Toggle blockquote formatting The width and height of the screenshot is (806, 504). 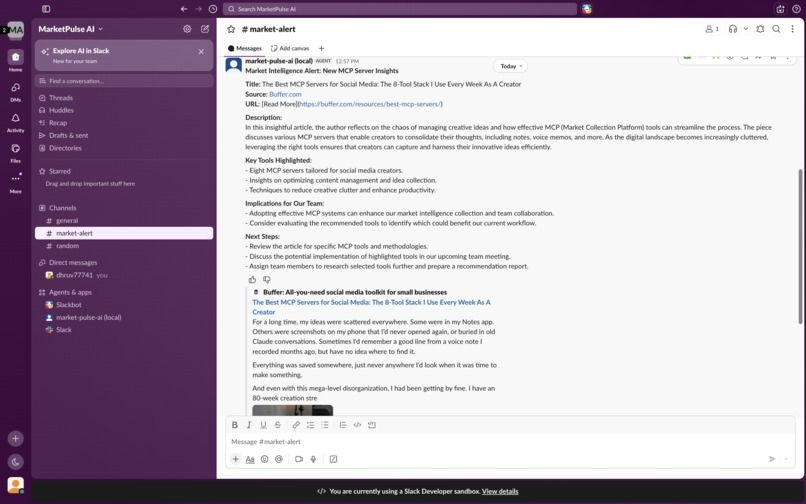tap(343, 425)
